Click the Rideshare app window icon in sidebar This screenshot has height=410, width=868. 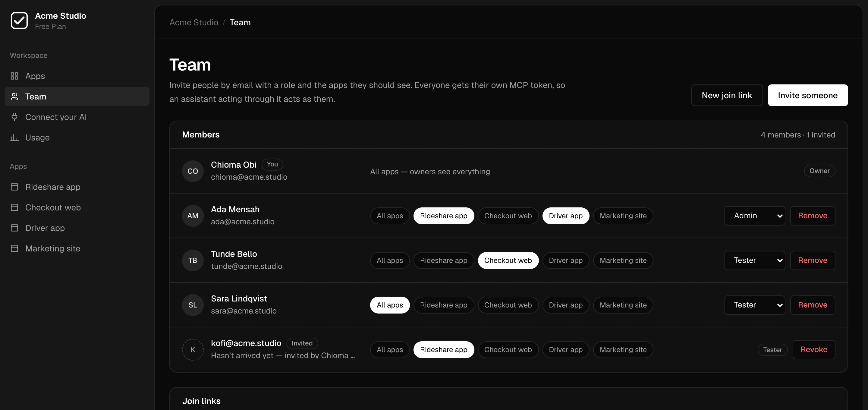pyautogui.click(x=14, y=187)
